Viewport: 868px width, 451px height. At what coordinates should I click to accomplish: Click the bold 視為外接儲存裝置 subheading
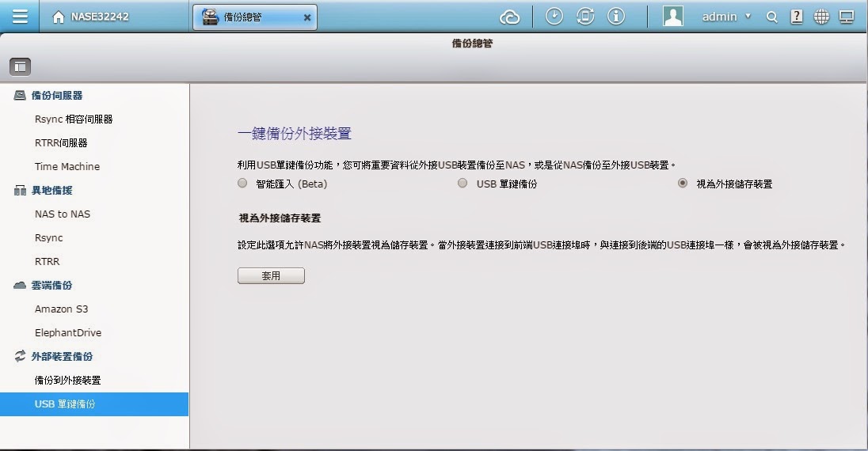(x=280, y=218)
